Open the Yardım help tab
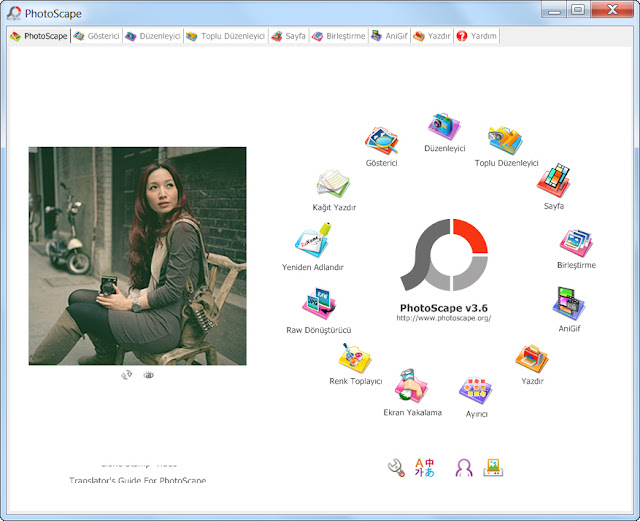Viewport: 640px width, 521px height. [476, 36]
